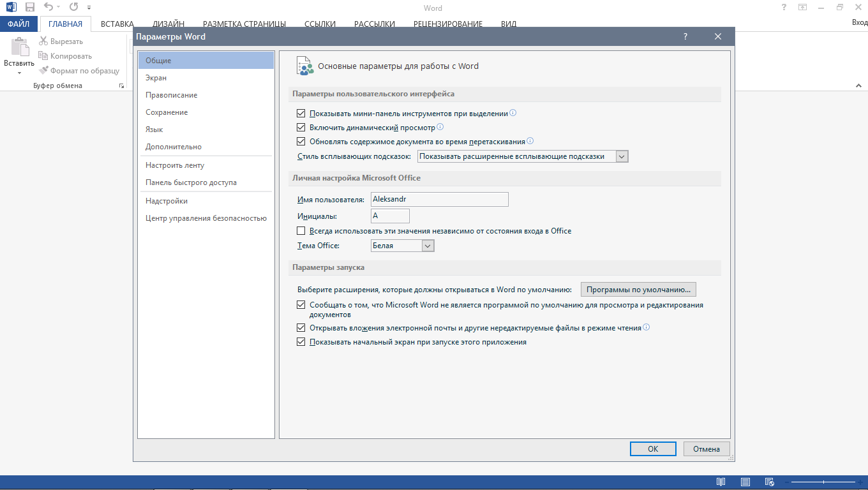Screen dimensions: 868x490
Task: Click info icon next to перетаскивания option
Action: tap(530, 141)
